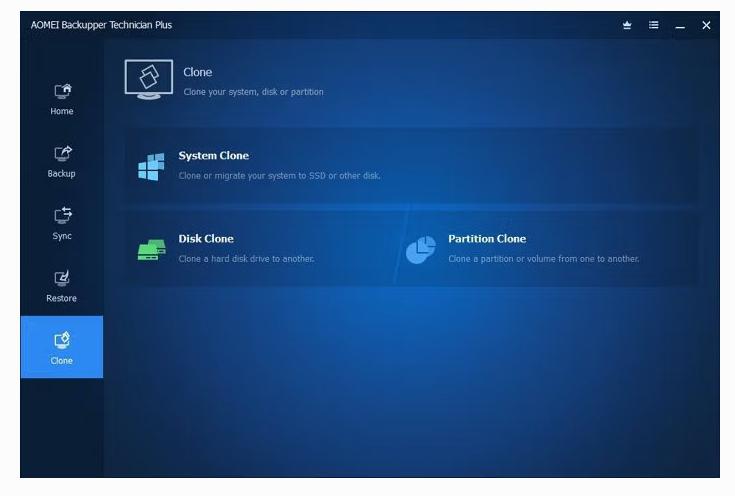The width and height of the screenshot is (735, 496).
Task: Close the AOMEI Backupper window
Action: coord(706,25)
